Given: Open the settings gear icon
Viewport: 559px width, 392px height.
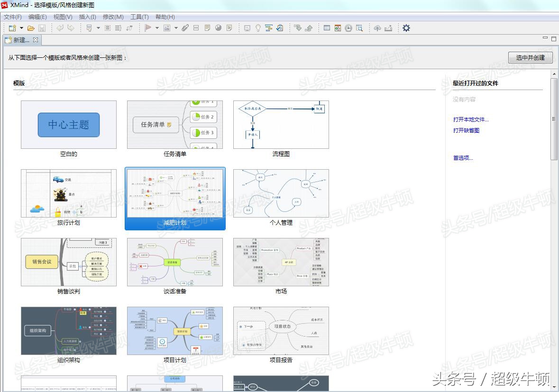Looking at the screenshot, I should coord(406,27).
